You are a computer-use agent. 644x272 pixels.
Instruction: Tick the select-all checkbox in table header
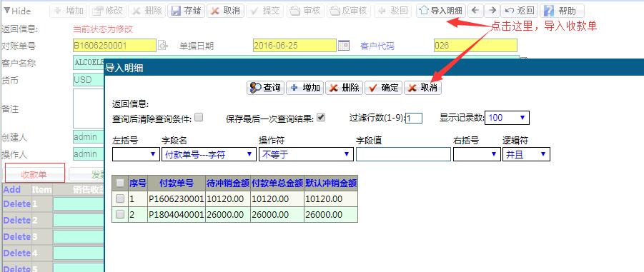pyautogui.click(x=120, y=183)
